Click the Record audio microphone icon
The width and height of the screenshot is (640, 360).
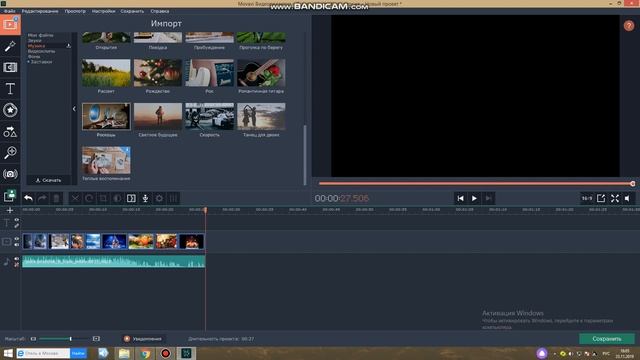[x=145, y=198]
